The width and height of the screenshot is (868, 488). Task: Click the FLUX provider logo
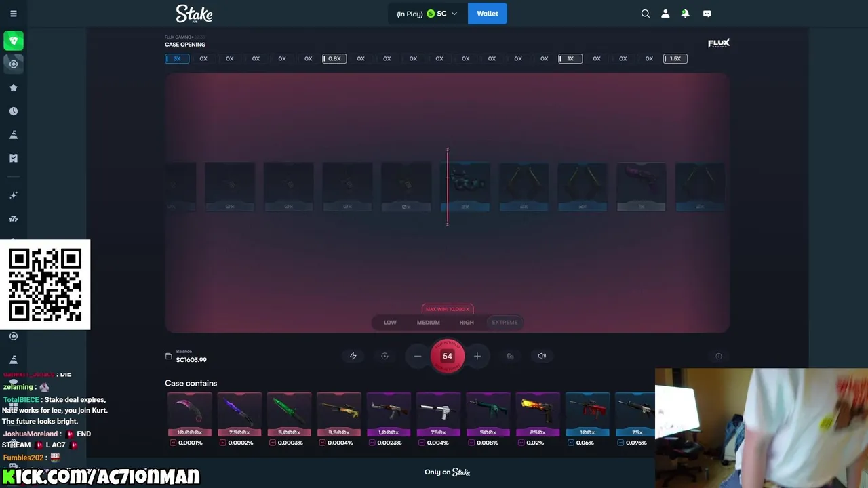[x=718, y=43]
